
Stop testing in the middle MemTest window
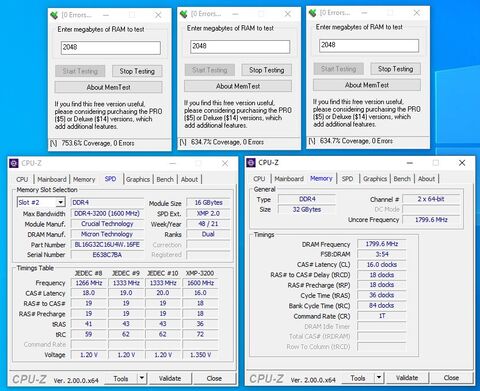267,70
